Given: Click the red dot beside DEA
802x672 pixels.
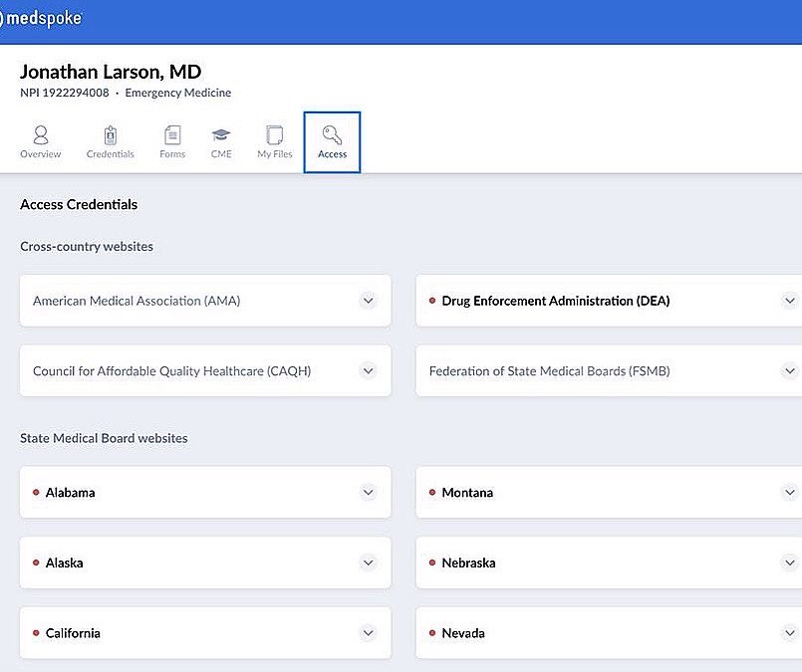Looking at the screenshot, I should pyautogui.click(x=432, y=301).
